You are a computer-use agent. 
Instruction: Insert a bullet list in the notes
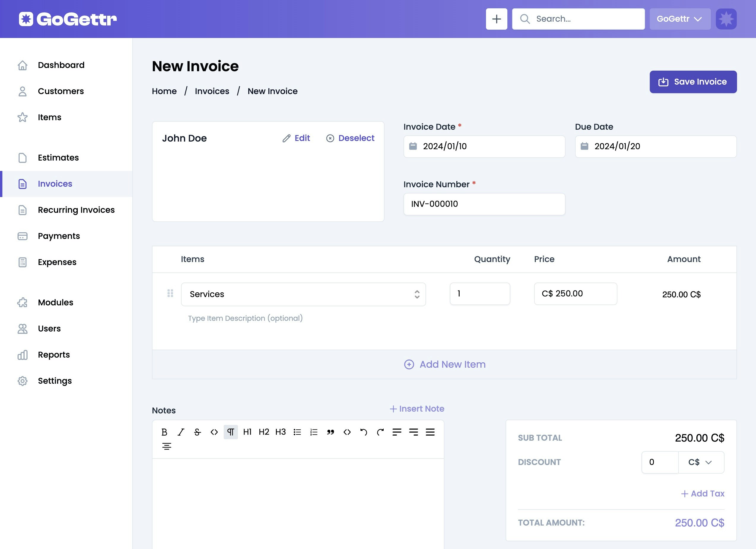click(x=297, y=432)
